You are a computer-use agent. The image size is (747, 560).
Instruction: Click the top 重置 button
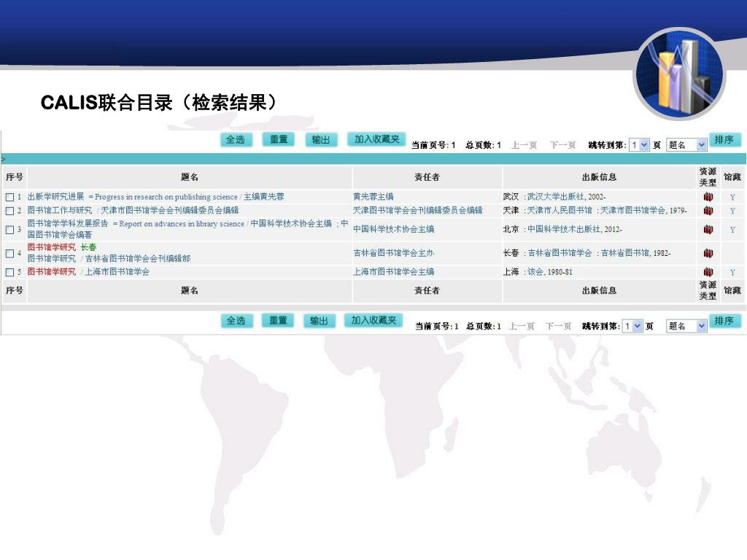[x=279, y=139]
